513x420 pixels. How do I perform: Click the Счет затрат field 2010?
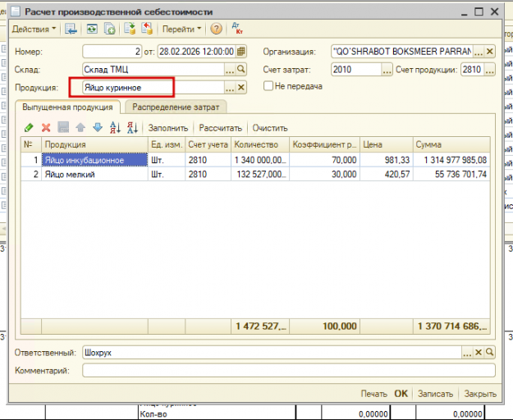click(x=356, y=70)
